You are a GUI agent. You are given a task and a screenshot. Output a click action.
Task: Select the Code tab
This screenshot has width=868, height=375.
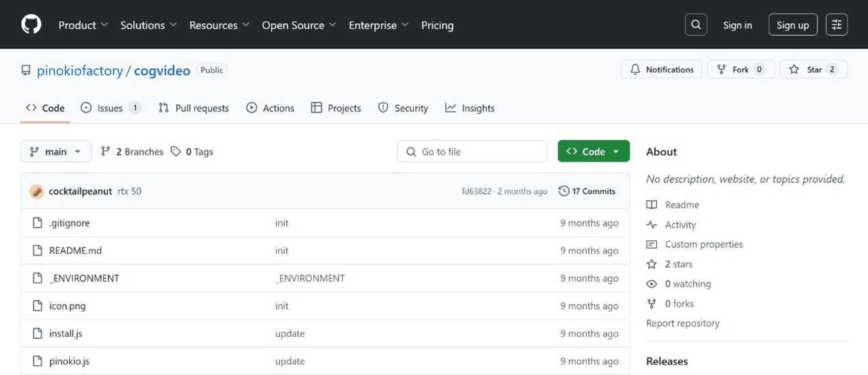point(45,108)
